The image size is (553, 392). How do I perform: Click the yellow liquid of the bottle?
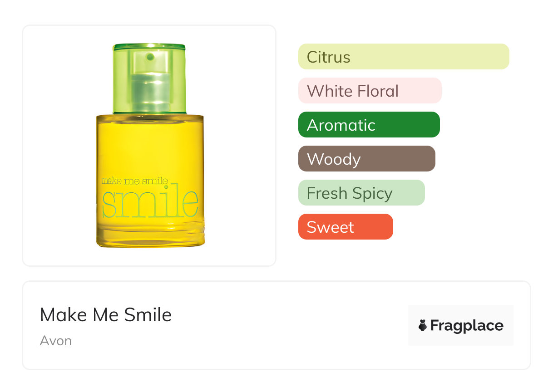coord(150,145)
